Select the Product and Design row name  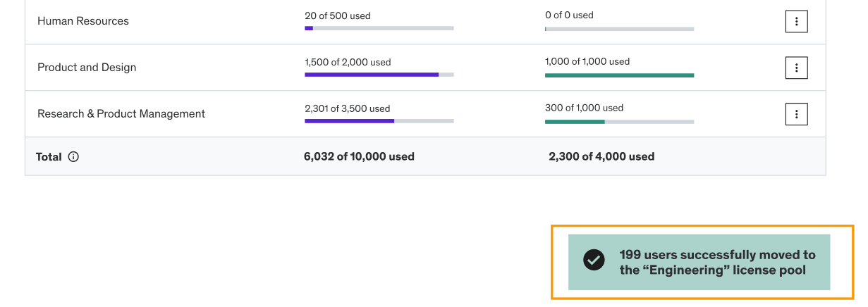click(x=87, y=68)
